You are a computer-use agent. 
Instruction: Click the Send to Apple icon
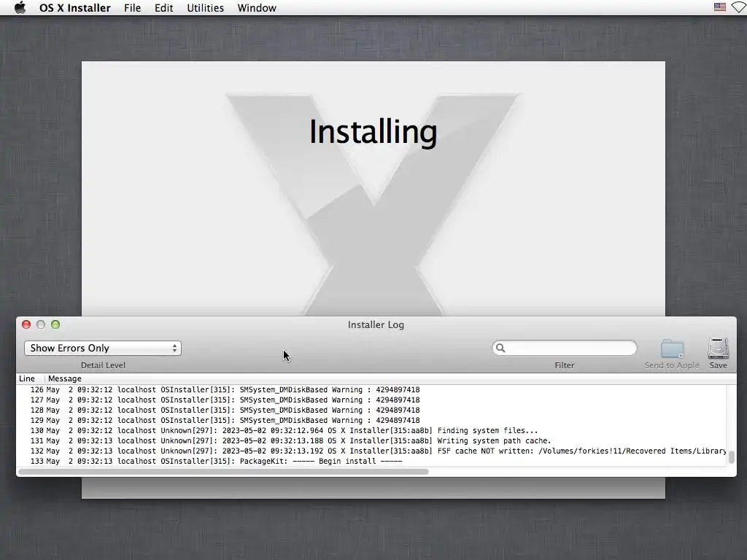[x=672, y=349]
